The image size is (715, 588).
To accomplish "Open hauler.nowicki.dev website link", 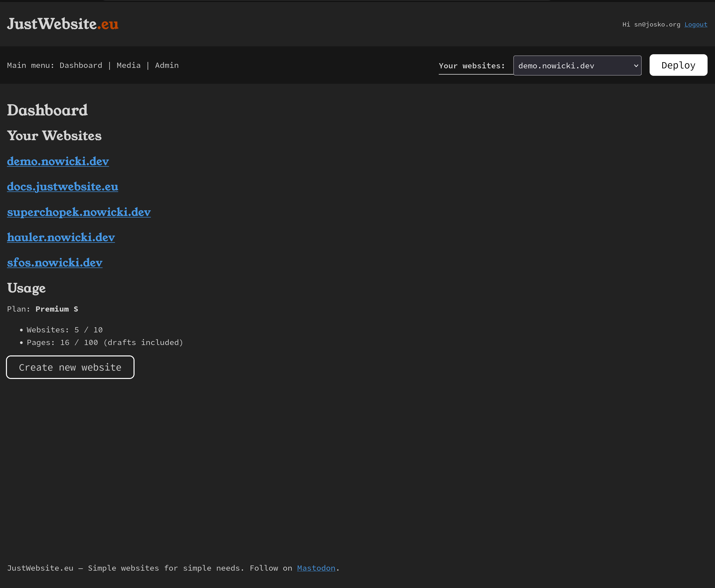I will click(x=61, y=238).
